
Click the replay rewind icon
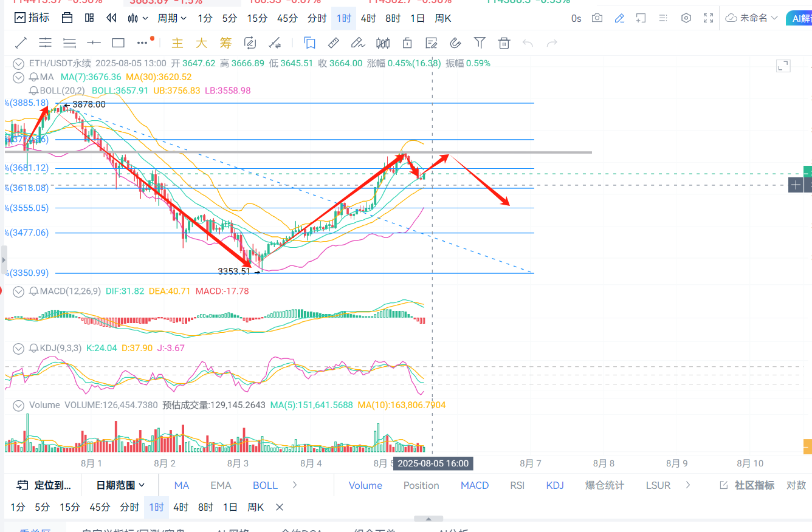click(x=111, y=18)
